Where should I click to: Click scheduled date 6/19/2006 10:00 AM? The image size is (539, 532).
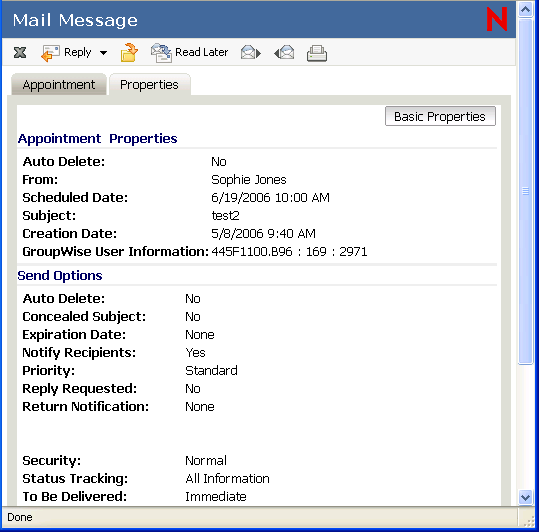tap(270, 198)
